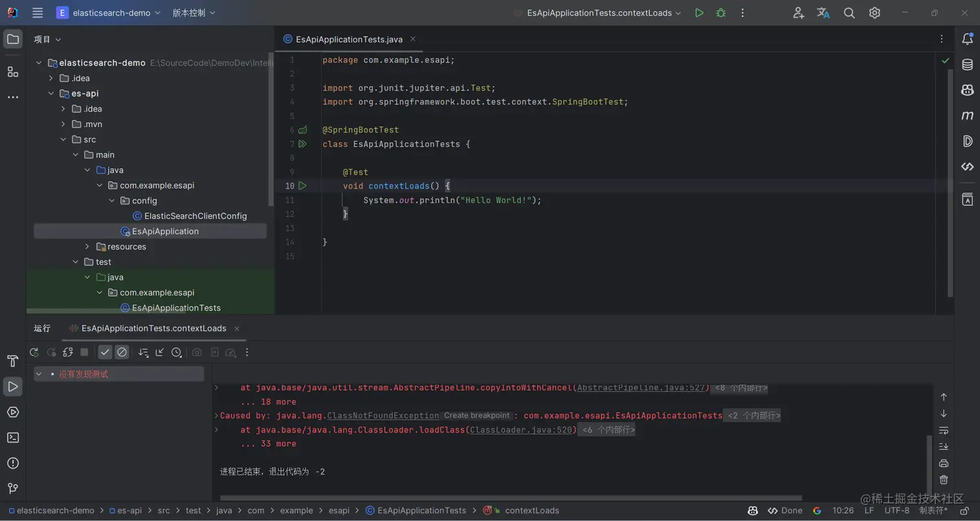Open the main hamburger menu
The height and width of the screenshot is (521, 980).
[x=38, y=12]
